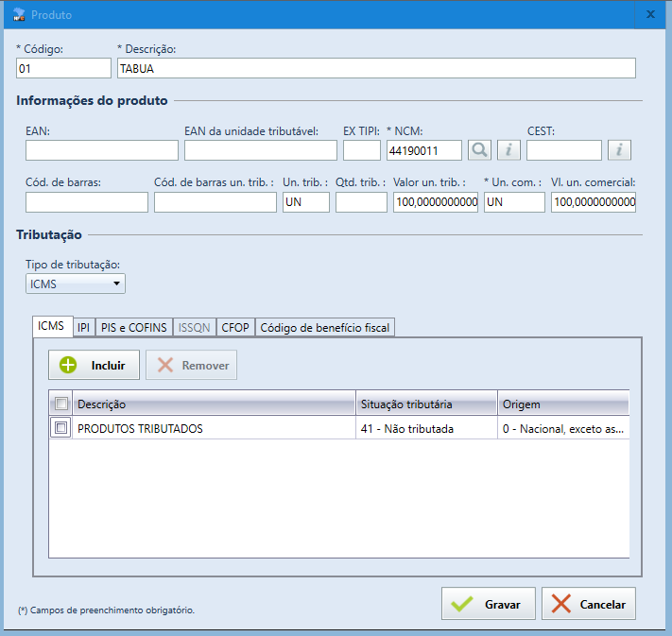Viewport: 672px width, 636px height.
Task: Open the PIS e COFINS tab
Action: point(133,327)
